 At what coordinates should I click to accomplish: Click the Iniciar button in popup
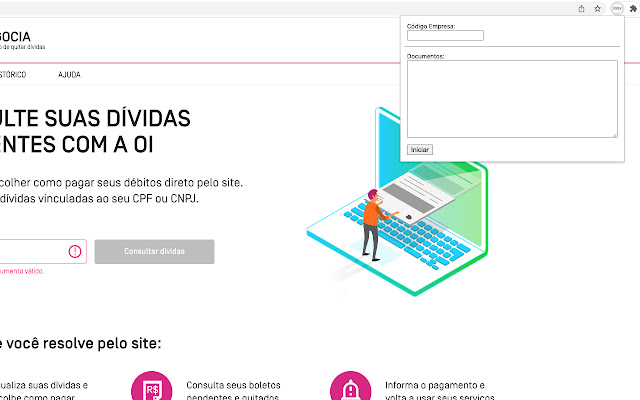click(420, 149)
